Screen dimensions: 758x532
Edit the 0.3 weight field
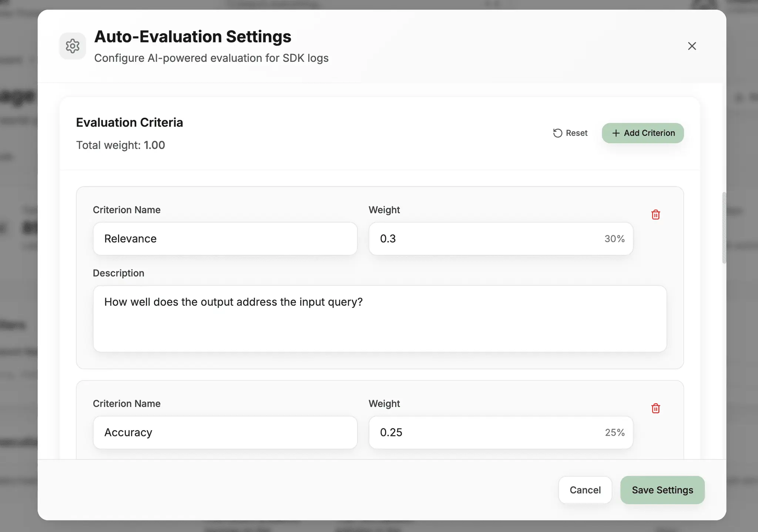(x=501, y=239)
